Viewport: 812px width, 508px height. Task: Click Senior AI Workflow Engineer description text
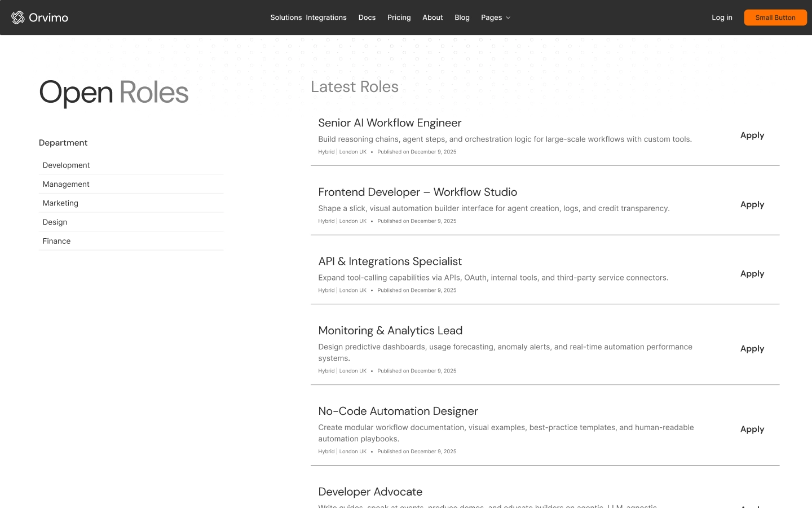(505, 139)
